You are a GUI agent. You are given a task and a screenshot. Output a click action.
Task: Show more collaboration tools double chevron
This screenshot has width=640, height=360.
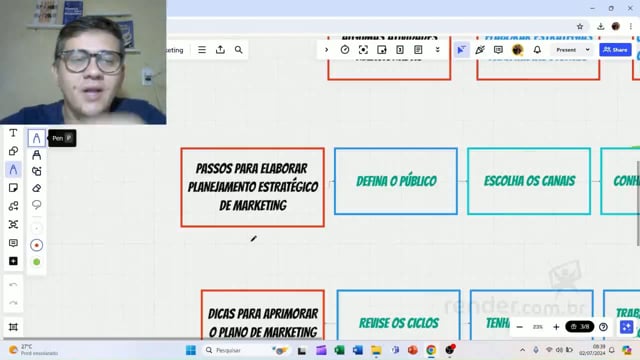pos(438,50)
